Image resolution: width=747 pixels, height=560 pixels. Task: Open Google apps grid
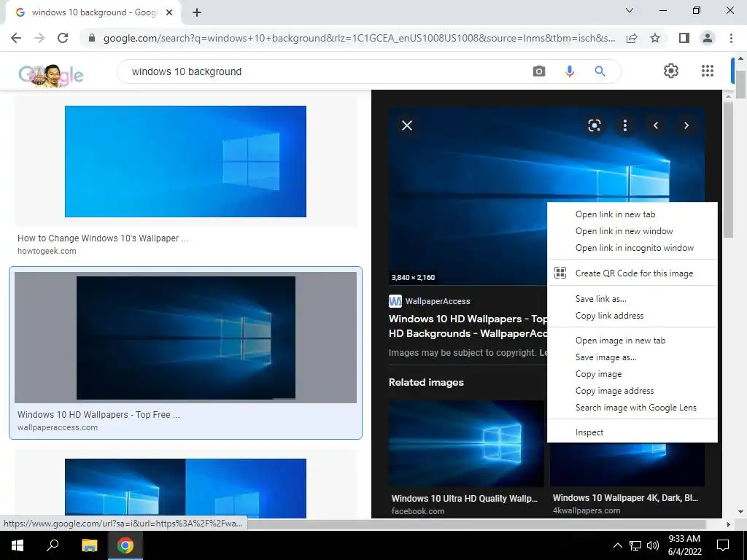(x=708, y=71)
